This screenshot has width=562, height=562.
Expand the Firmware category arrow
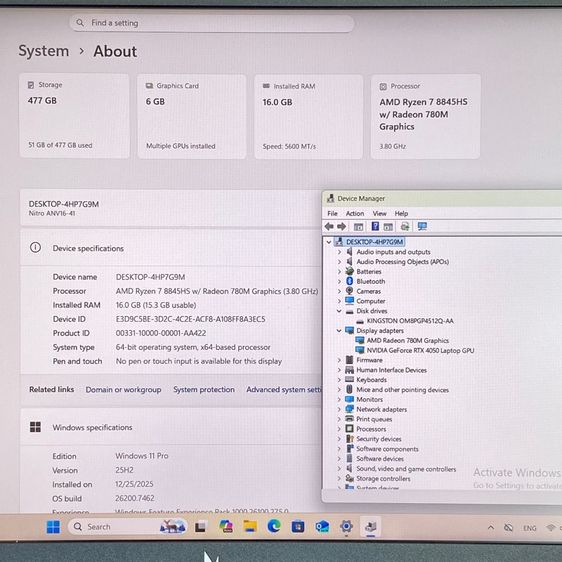click(339, 360)
